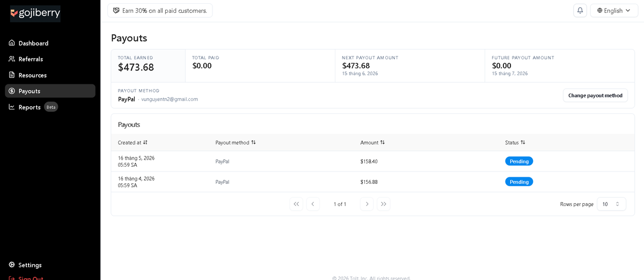The height and width of the screenshot is (280, 644).
Task: Open Rows per page dropdown
Action: click(x=611, y=204)
